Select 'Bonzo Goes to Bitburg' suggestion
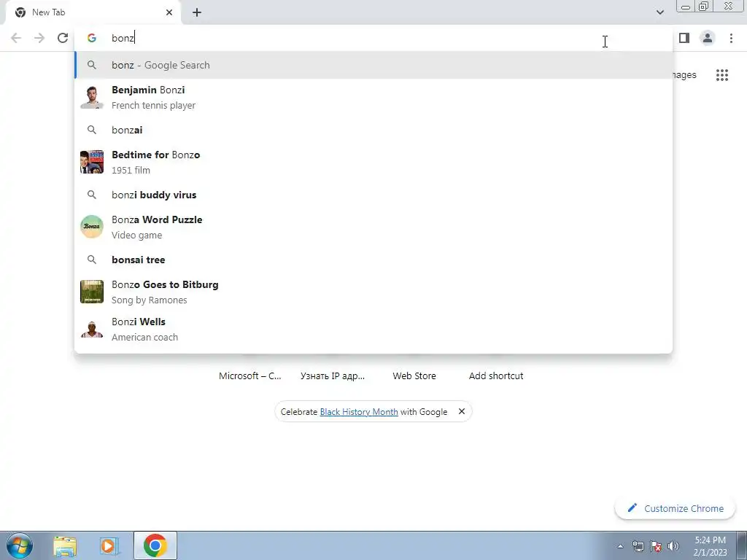 [x=373, y=292]
